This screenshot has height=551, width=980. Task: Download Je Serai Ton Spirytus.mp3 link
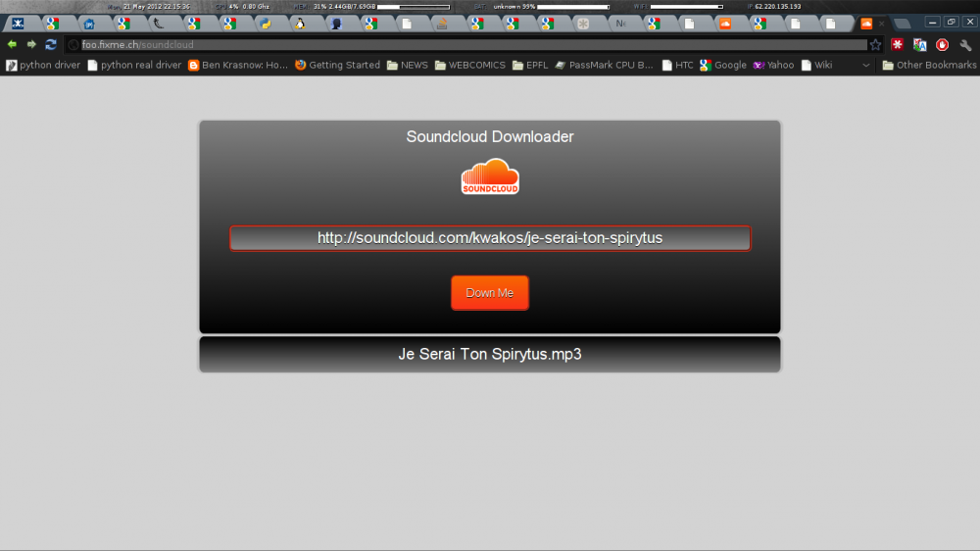click(x=489, y=354)
